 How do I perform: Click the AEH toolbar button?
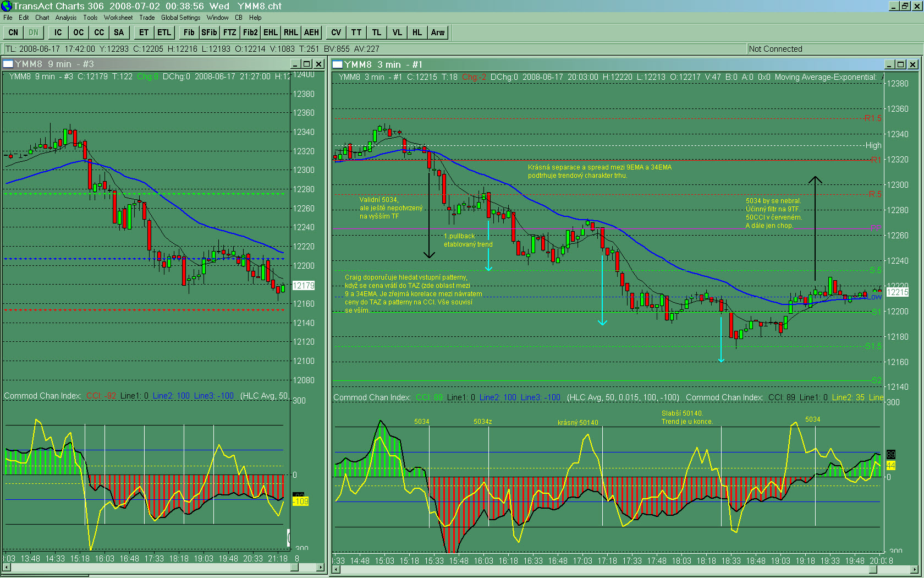[311, 32]
